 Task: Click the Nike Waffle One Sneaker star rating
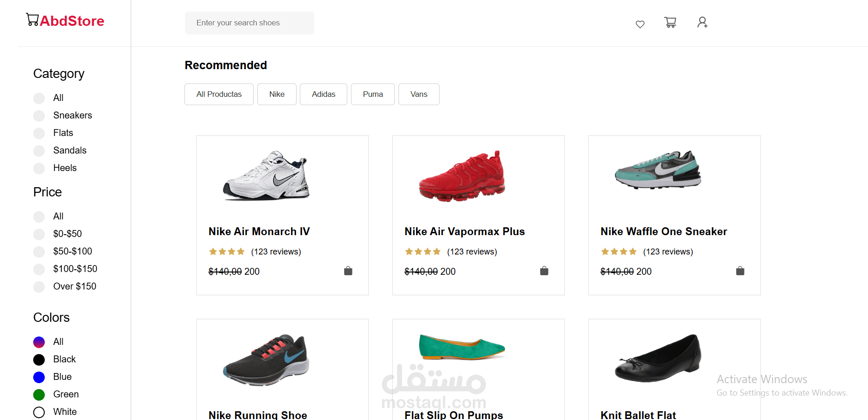click(618, 252)
